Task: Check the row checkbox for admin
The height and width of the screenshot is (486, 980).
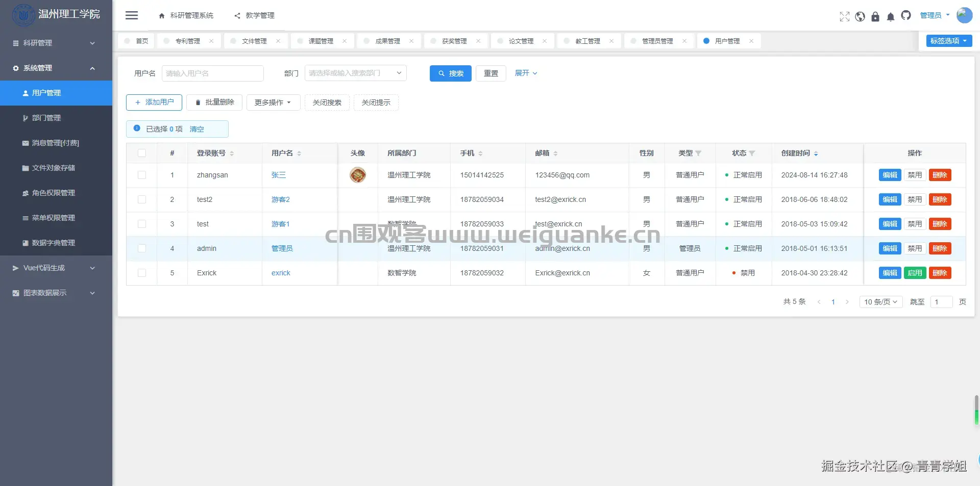Action: pyautogui.click(x=142, y=248)
